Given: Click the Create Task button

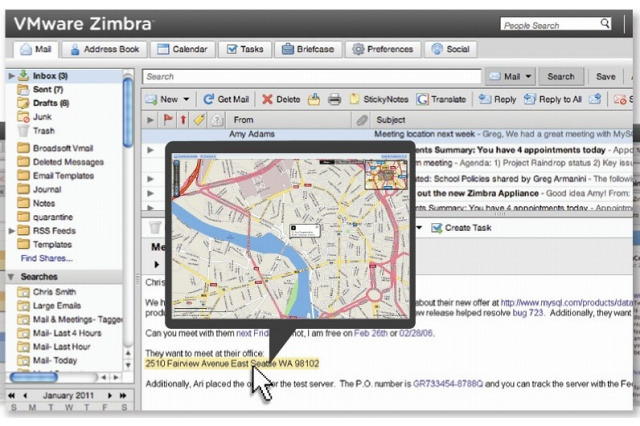Looking at the screenshot, I should click(x=461, y=228).
